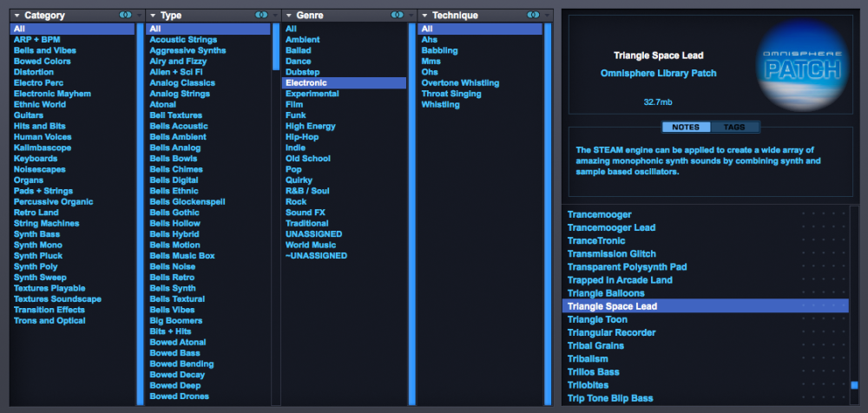The image size is (868, 413).
Task: Click small arrow right of Genre link icon
Action: [411, 16]
